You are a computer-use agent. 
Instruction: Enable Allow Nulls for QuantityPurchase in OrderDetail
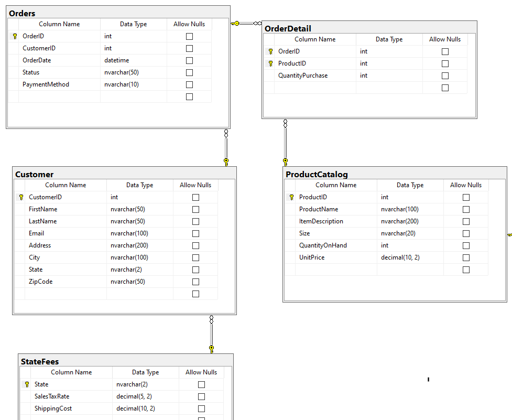pos(444,76)
